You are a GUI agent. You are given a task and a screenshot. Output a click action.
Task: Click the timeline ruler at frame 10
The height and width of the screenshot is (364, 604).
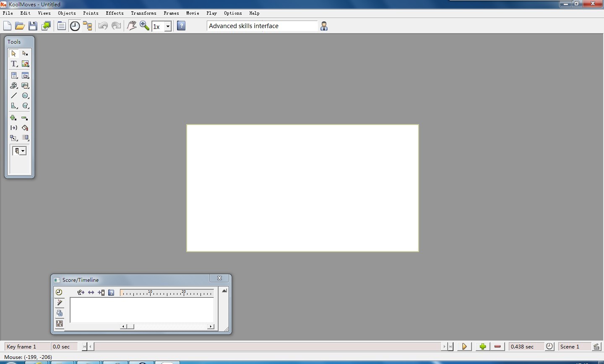[x=150, y=293]
